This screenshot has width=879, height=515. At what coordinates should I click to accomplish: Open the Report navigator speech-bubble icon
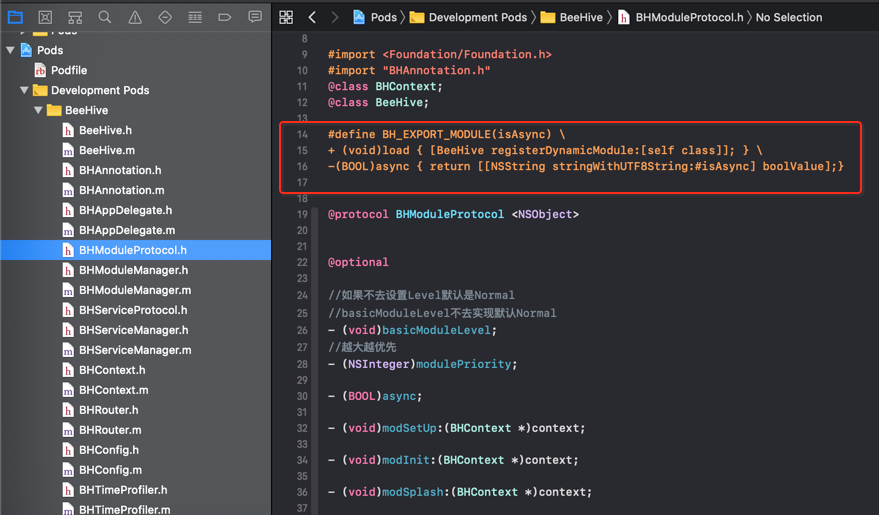tap(255, 17)
